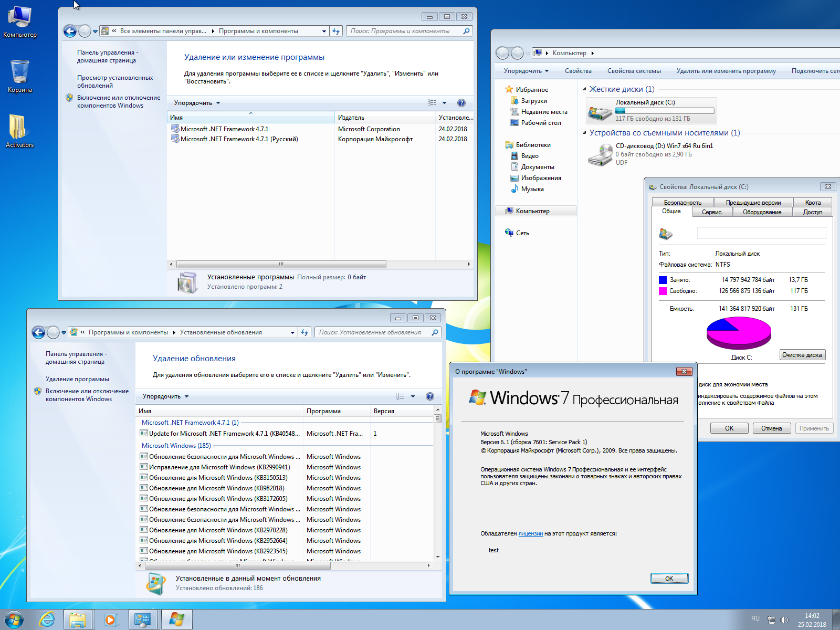The height and width of the screenshot is (630, 840).
Task: Sort updates by Версия column header
Action: pyautogui.click(x=402, y=411)
